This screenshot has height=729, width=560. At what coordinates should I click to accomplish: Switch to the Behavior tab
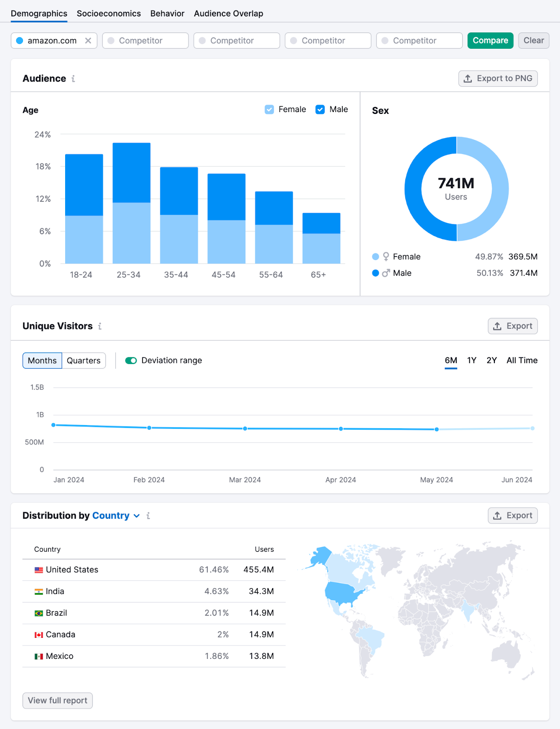coord(168,14)
